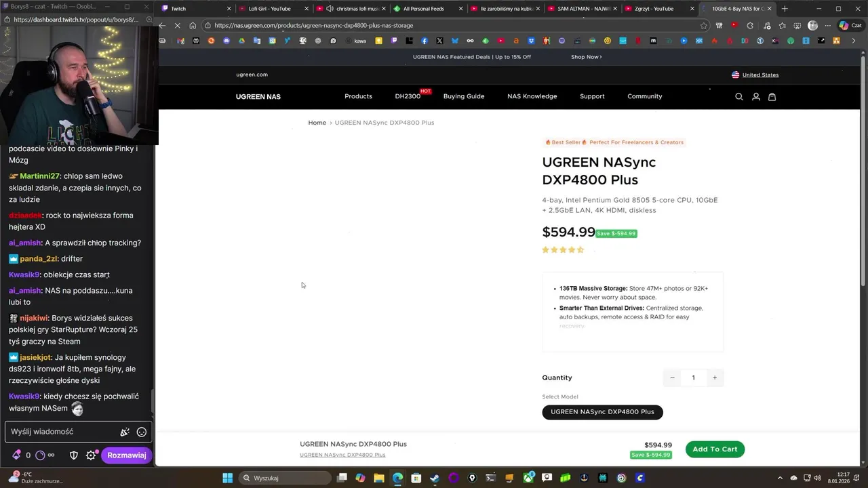Image resolution: width=868 pixels, height=488 pixels.
Task: Open the moderation shield icon in chat
Action: click(x=74, y=455)
